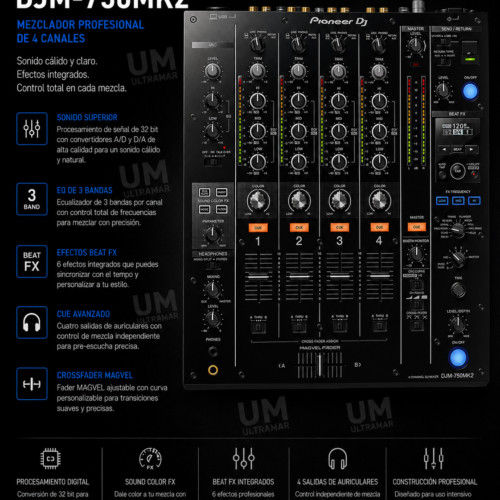Click the USB icon atop the mixer
Screen dimensions: 500x500
coord(213,16)
